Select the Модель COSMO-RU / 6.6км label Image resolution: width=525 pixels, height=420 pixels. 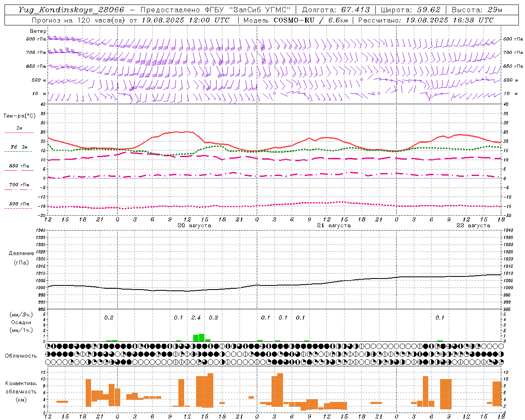click(296, 20)
